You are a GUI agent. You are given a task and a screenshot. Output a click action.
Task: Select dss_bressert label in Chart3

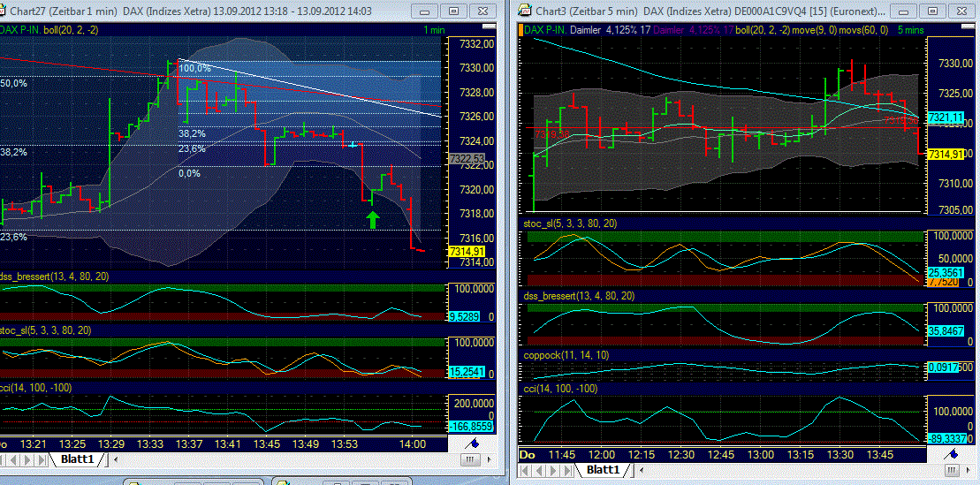tap(580, 296)
